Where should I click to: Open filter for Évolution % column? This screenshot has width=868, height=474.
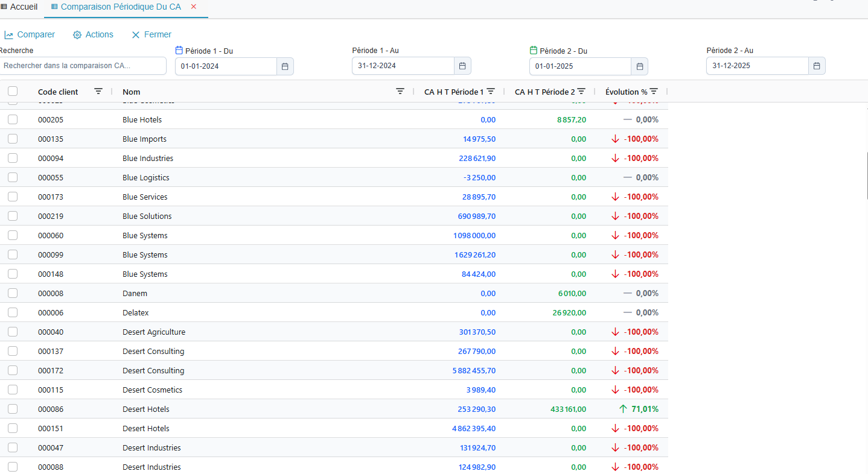tap(654, 92)
